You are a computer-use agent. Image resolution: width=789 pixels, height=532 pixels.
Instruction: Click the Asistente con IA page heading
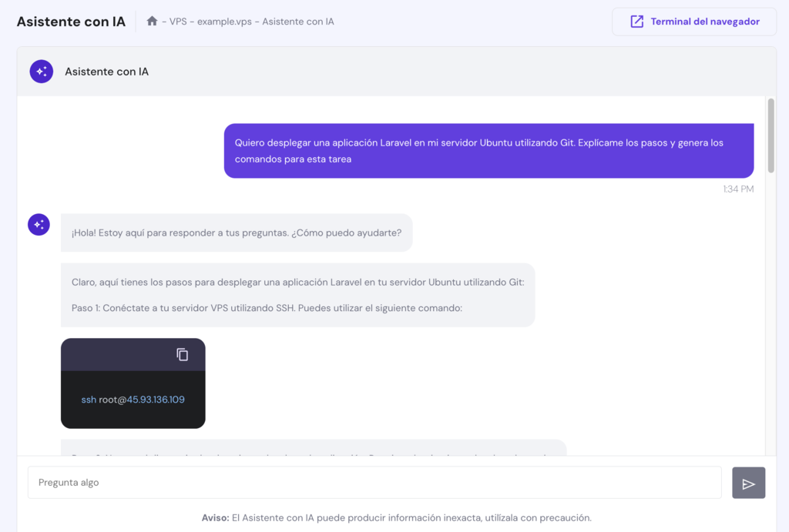point(70,21)
